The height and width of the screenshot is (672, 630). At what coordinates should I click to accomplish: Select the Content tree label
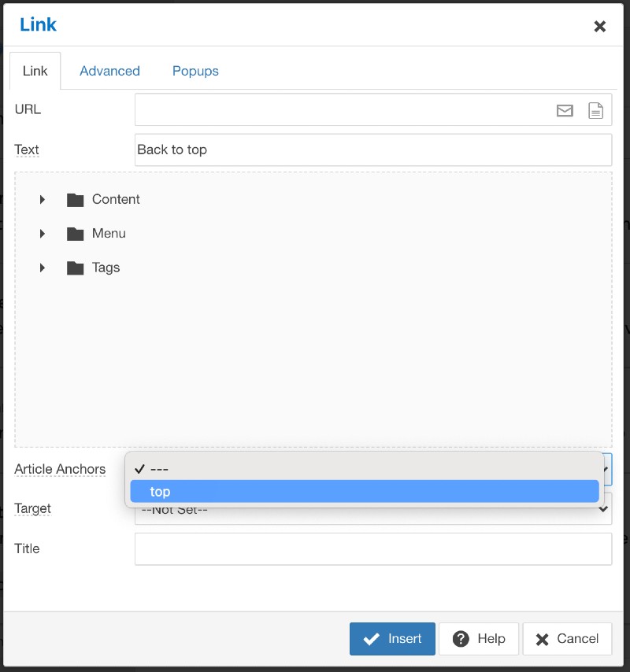pos(116,199)
